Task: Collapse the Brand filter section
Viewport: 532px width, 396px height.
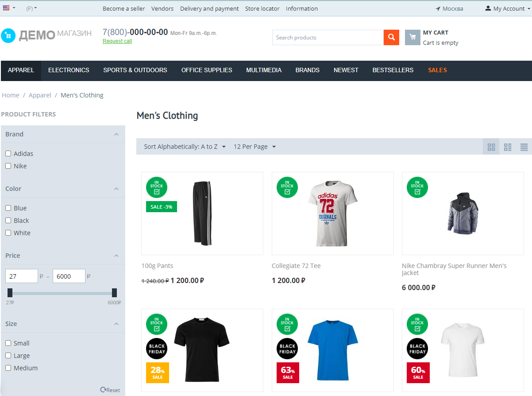Action: tap(116, 134)
